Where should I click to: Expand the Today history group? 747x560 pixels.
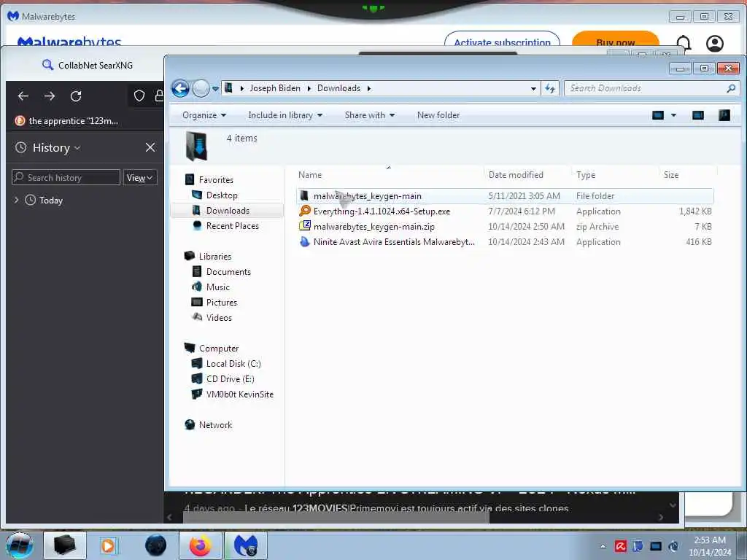click(17, 200)
